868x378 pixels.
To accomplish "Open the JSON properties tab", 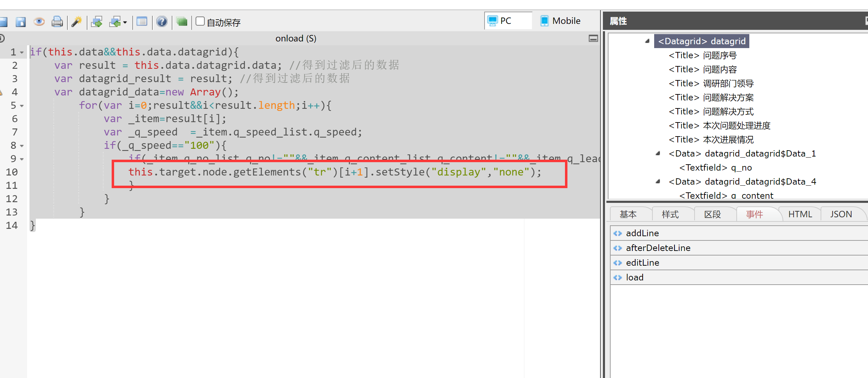I will [x=841, y=214].
